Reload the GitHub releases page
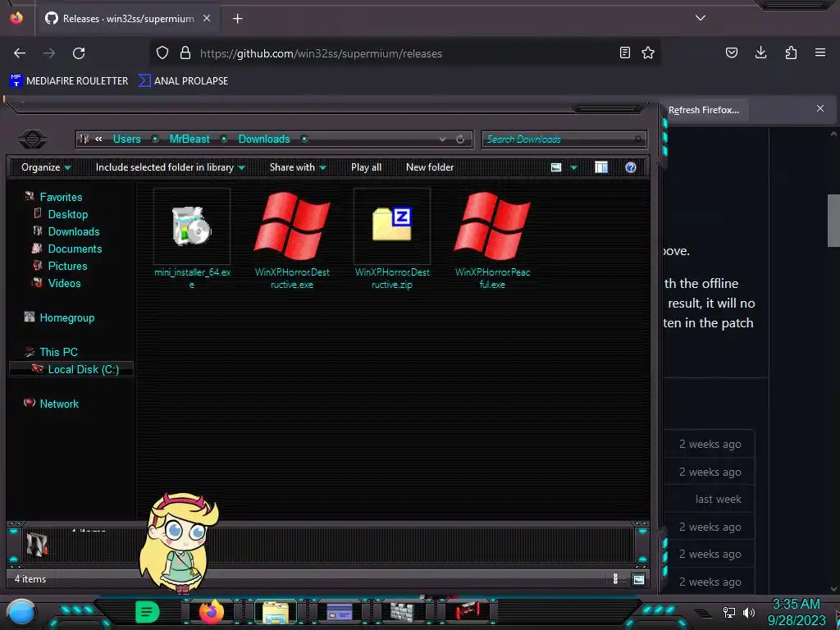 tap(79, 53)
